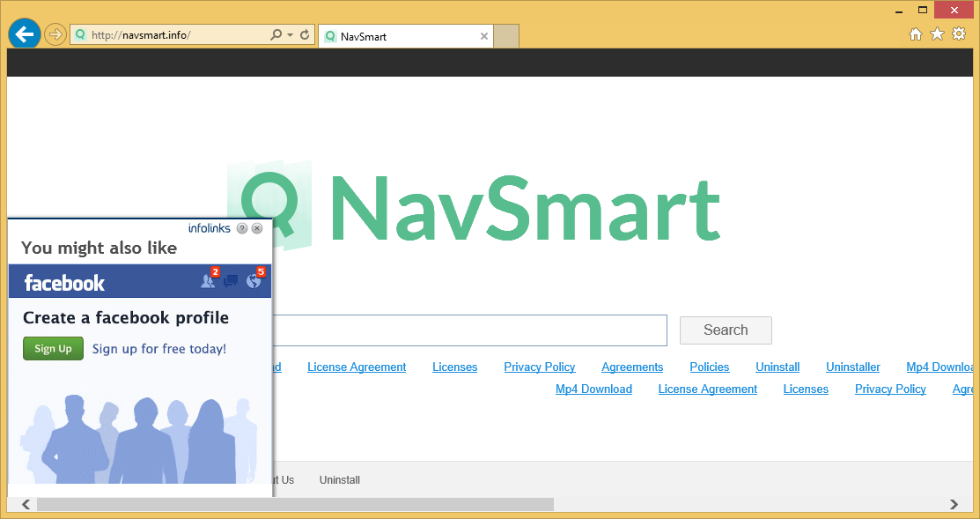
Task: Click the address bar search magnifier icon
Action: (x=276, y=35)
